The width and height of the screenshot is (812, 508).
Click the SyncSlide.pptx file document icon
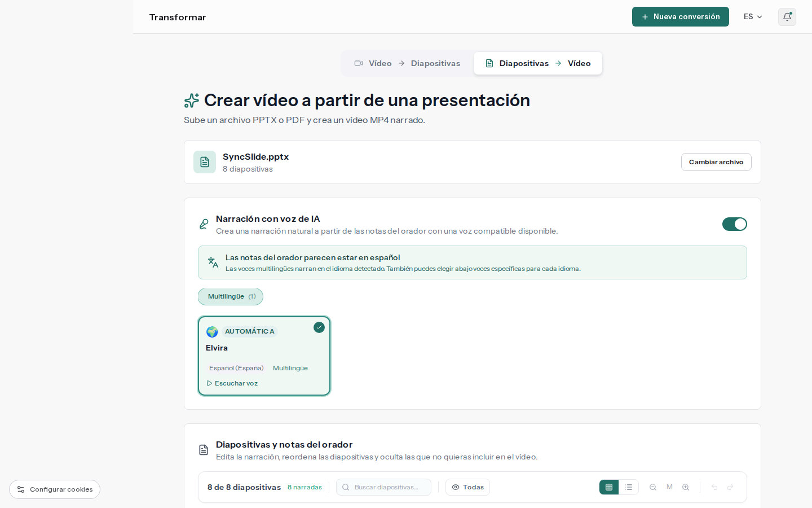click(205, 162)
